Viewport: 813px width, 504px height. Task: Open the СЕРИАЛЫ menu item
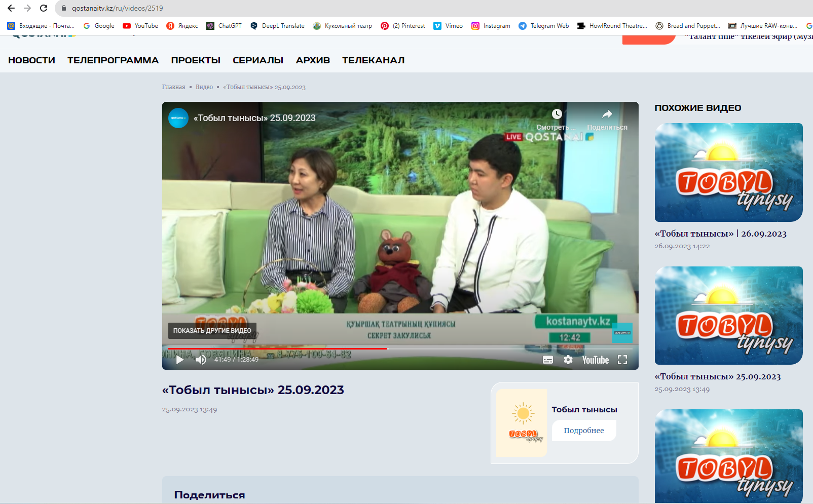[258, 60]
